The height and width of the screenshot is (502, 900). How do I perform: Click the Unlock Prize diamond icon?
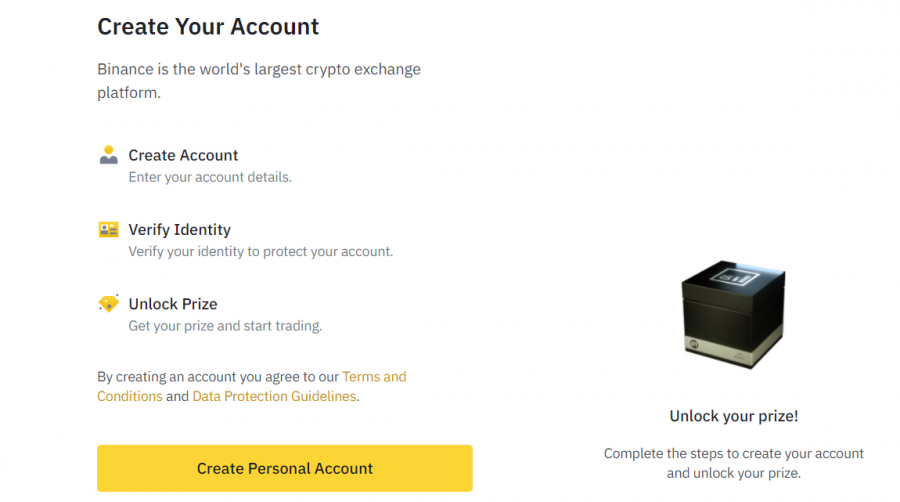pyautogui.click(x=108, y=303)
